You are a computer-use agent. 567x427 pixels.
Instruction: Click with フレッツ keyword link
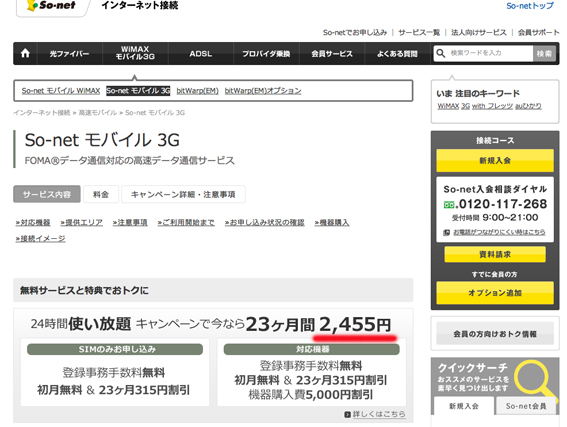click(x=492, y=106)
